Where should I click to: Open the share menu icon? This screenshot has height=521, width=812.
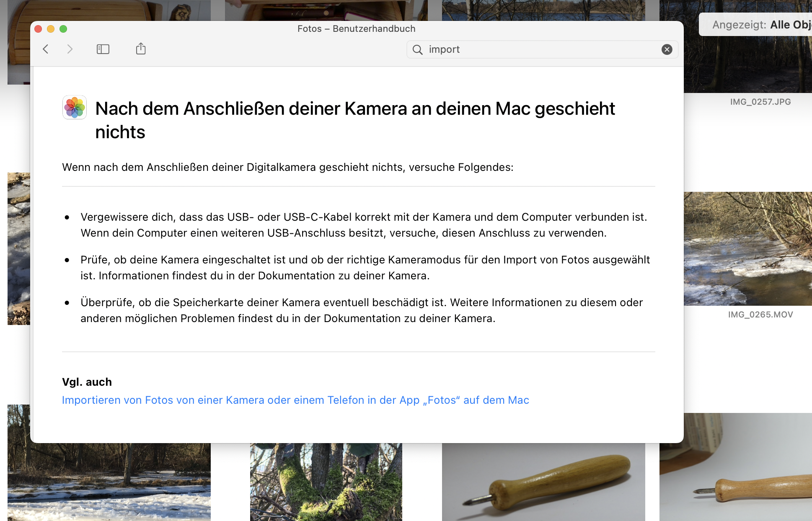click(141, 49)
